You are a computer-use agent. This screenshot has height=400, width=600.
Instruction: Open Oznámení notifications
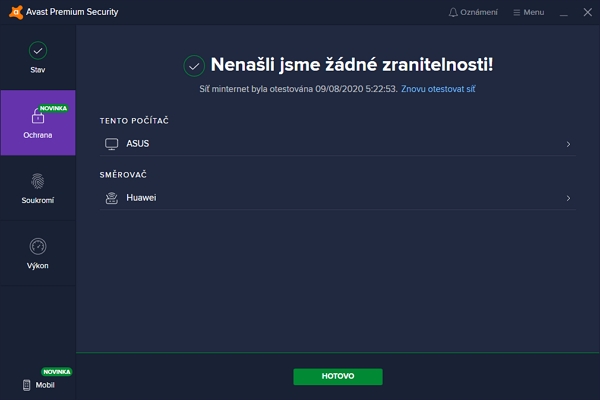click(473, 12)
